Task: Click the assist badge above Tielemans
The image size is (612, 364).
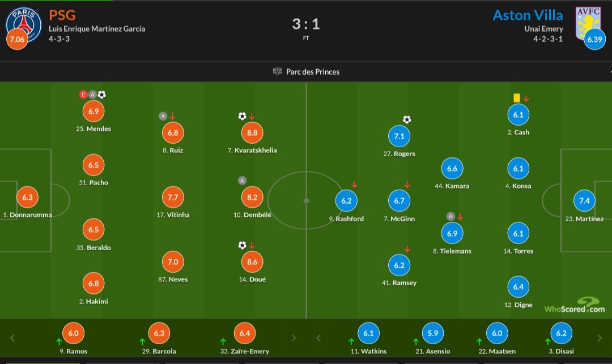Action: click(451, 216)
